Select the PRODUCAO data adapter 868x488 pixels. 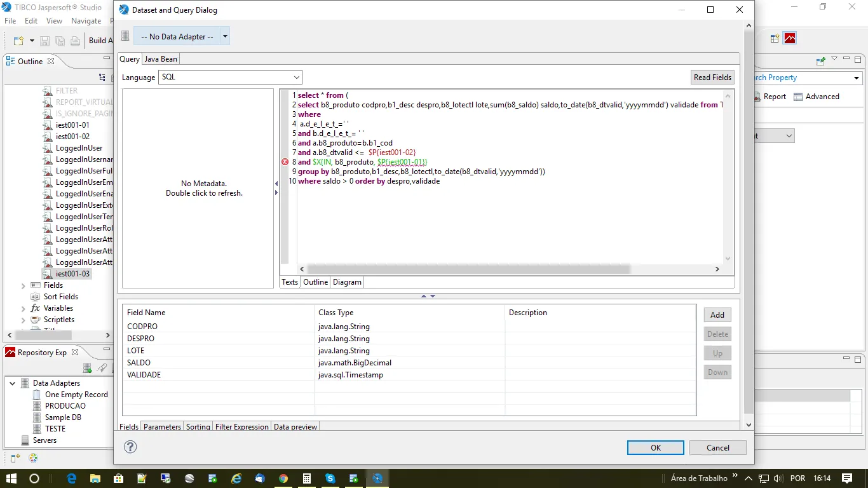(65, 406)
